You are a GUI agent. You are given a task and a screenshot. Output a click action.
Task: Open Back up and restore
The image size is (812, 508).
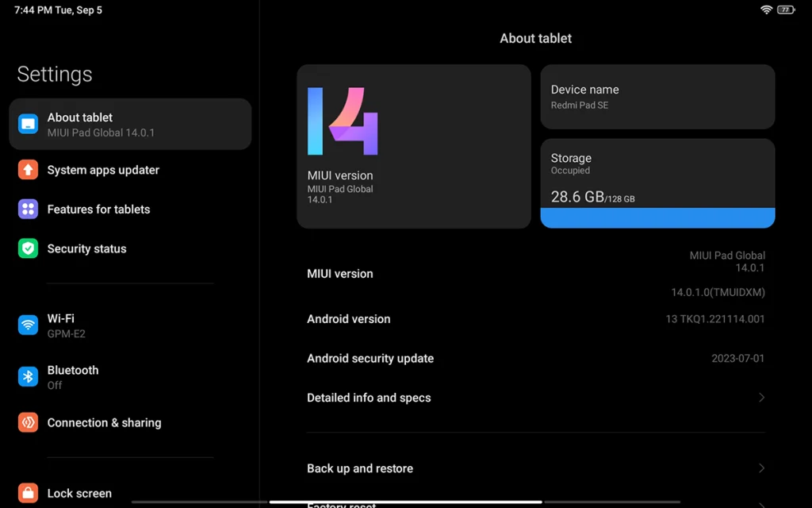(536, 468)
